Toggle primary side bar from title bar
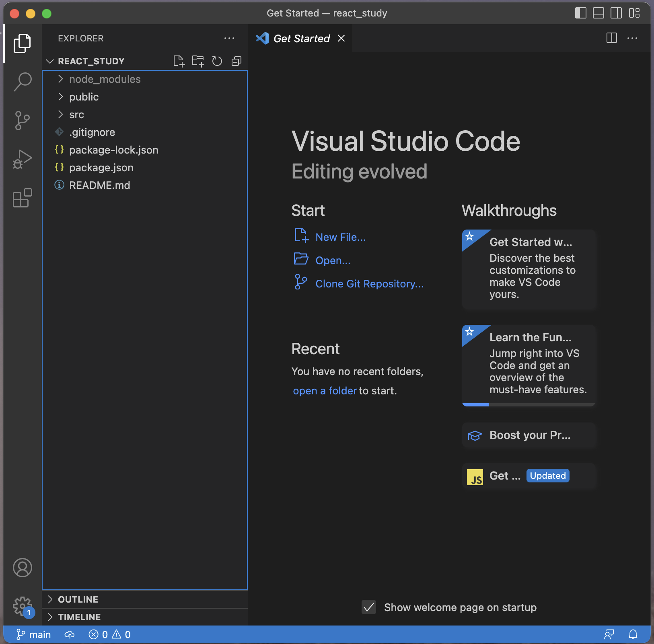This screenshot has height=644, width=654. coord(580,13)
